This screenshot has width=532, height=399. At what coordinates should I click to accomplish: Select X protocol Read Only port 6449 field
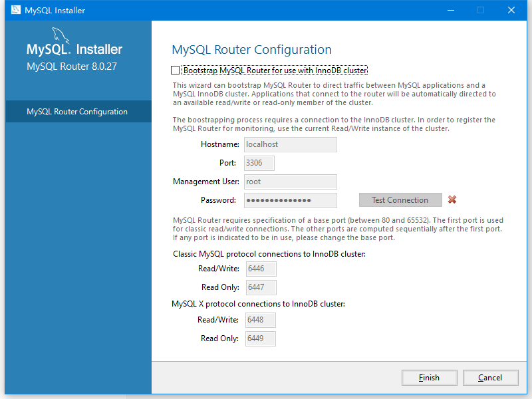point(260,338)
